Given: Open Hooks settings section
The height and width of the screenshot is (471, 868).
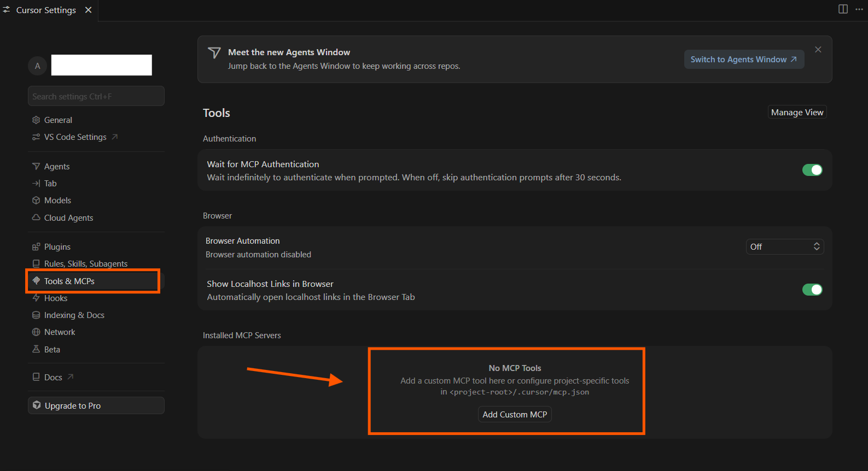Looking at the screenshot, I should click(96, 298).
